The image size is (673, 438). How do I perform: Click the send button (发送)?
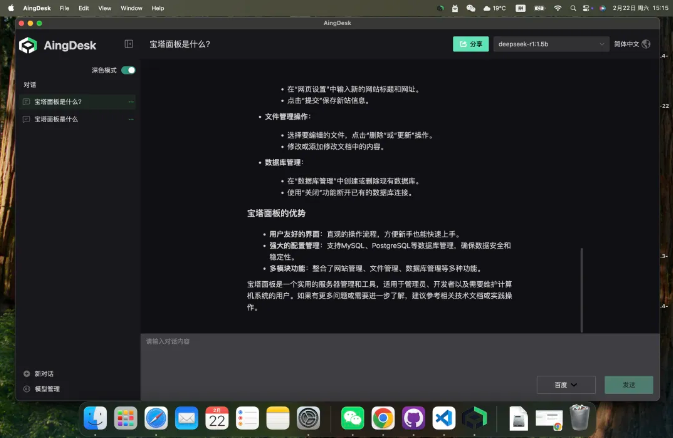click(629, 385)
